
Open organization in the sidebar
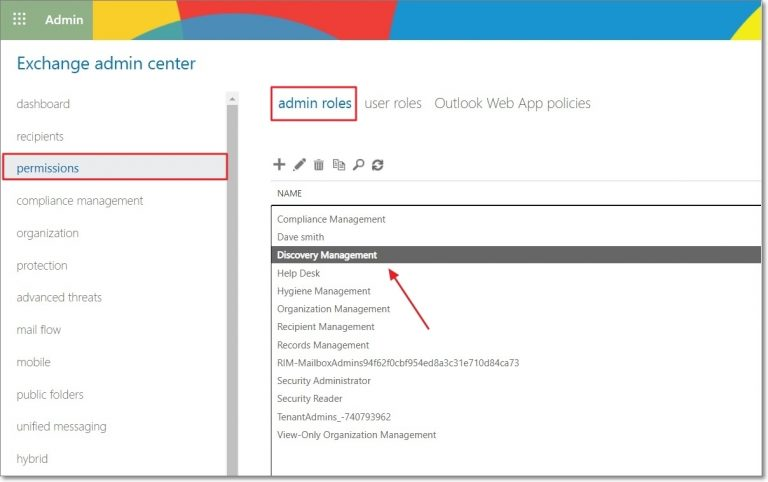pos(48,233)
